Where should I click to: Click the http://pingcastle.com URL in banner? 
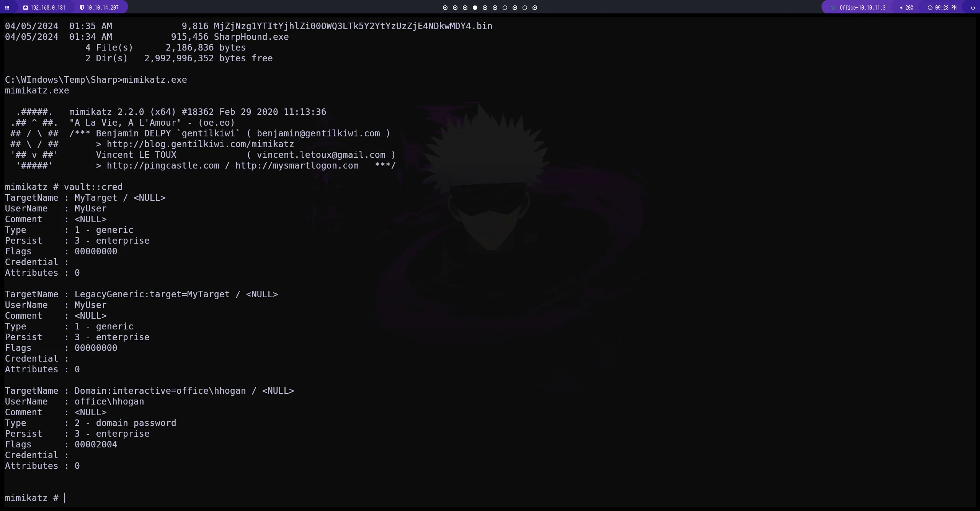(x=163, y=166)
